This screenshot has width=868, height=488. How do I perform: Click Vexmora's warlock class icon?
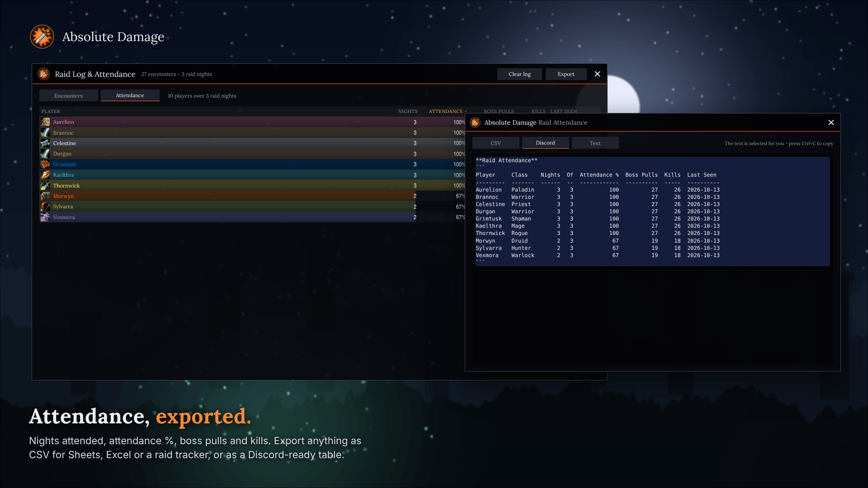click(45, 217)
